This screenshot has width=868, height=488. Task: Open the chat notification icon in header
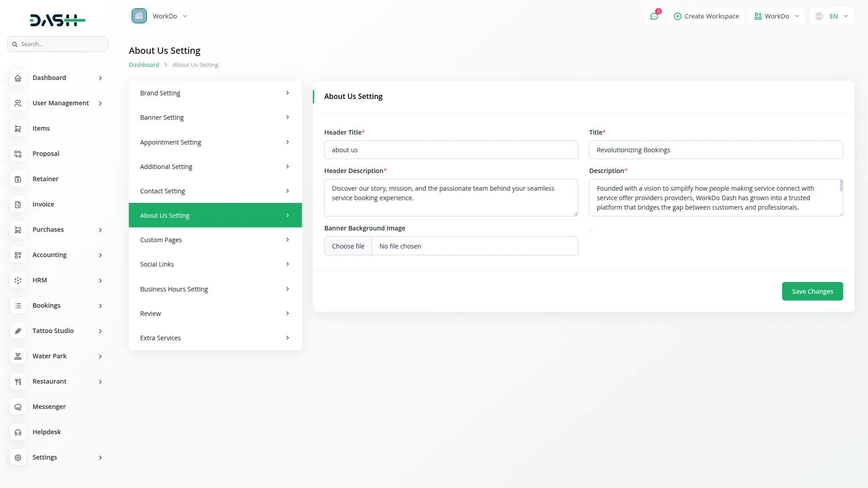tap(654, 16)
